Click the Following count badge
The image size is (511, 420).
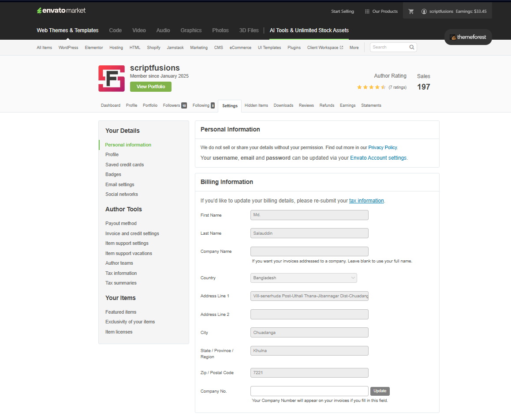pyautogui.click(x=213, y=105)
